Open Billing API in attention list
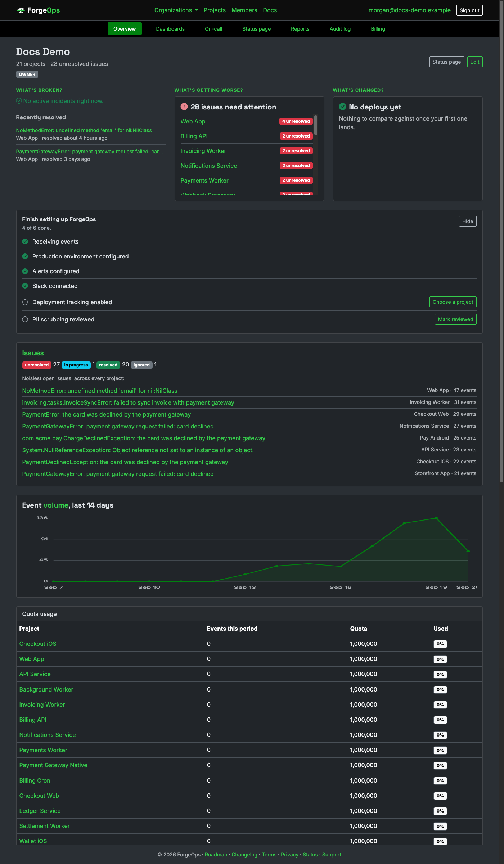Viewport: 504px width, 864px height. (x=194, y=136)
